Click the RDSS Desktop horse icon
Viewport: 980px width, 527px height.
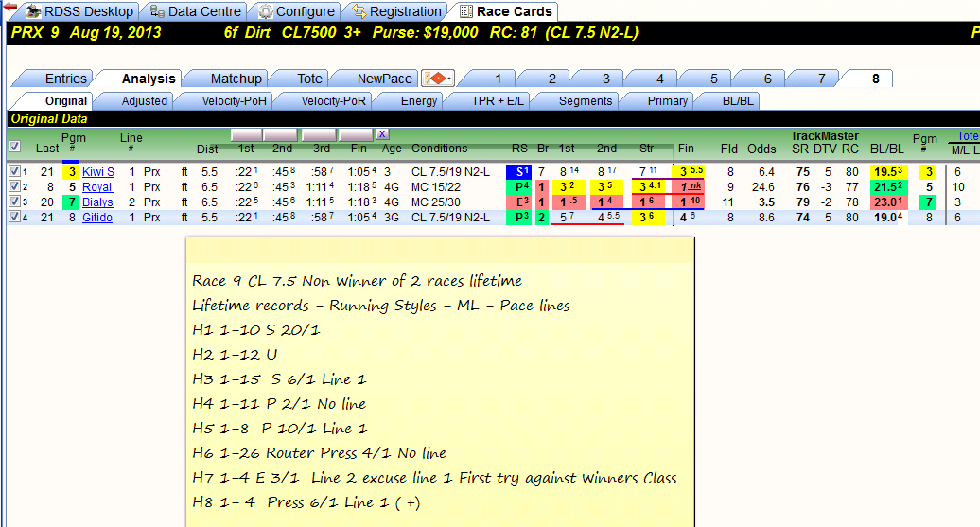point(34,11)
